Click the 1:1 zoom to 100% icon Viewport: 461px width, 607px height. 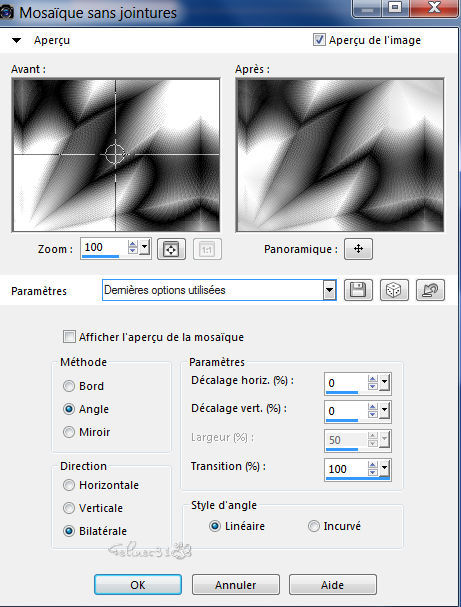[x=207, y=249]
